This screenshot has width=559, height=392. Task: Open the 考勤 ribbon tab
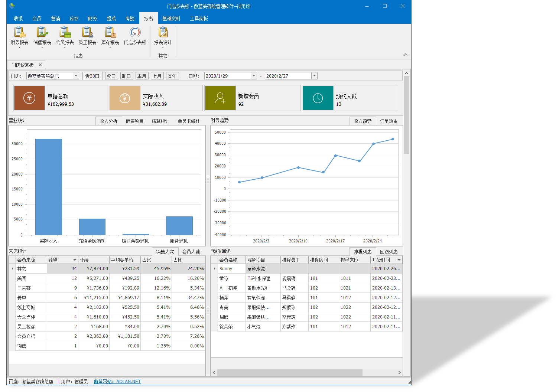point(130,19)
